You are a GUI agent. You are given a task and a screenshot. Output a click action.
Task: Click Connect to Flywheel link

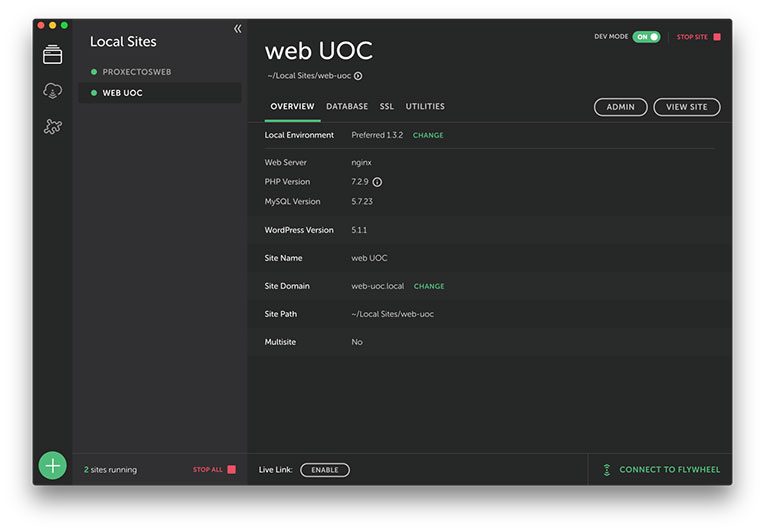(x=669, y=470)
